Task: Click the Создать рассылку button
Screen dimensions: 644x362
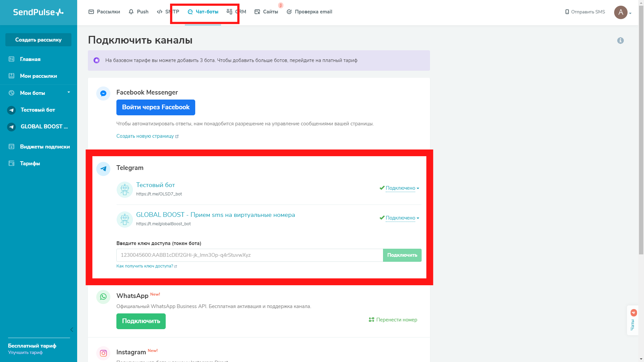Action: click(38, 40)
